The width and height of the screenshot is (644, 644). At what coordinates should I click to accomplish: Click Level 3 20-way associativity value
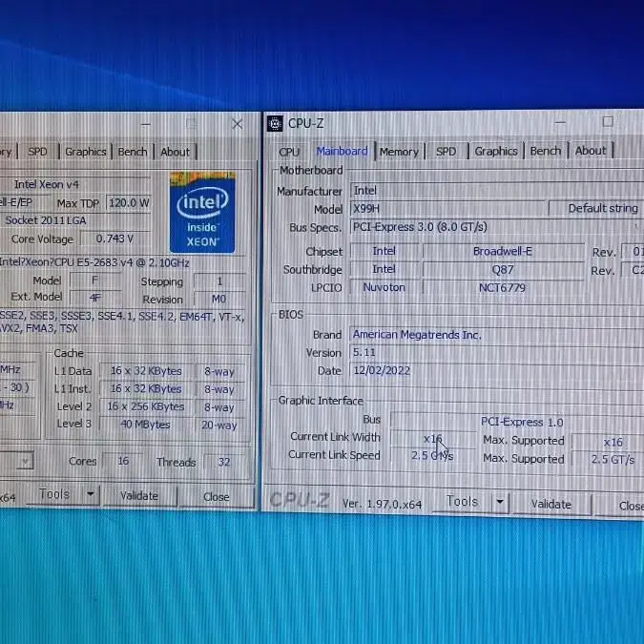(219, 426)
